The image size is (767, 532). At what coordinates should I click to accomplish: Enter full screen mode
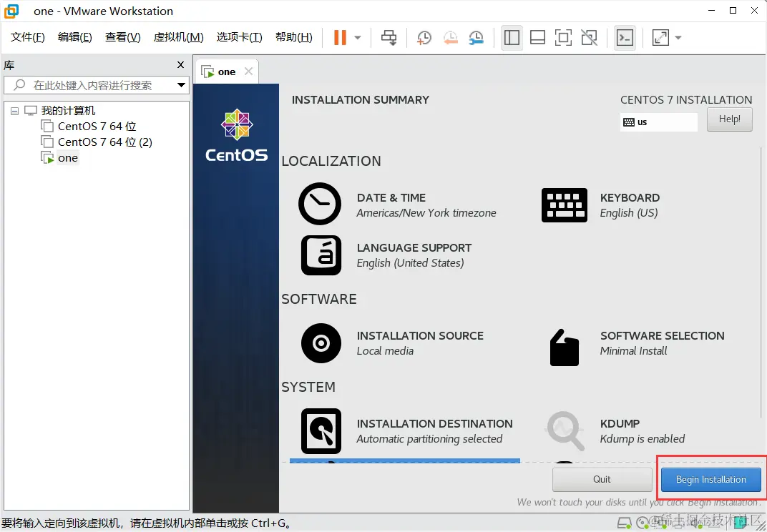pos(563,38)
